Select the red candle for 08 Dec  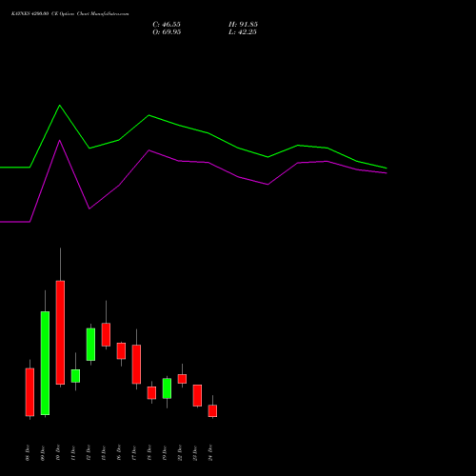[x=30, y=392]
